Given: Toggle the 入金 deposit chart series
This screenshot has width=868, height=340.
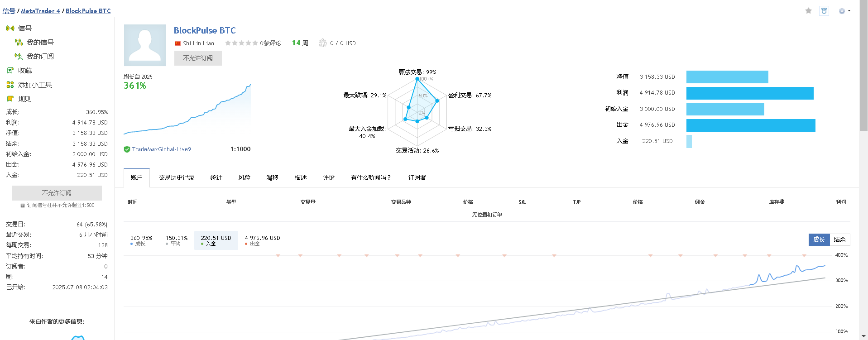Looking at the screenshot, I should [x=216, y=240].
